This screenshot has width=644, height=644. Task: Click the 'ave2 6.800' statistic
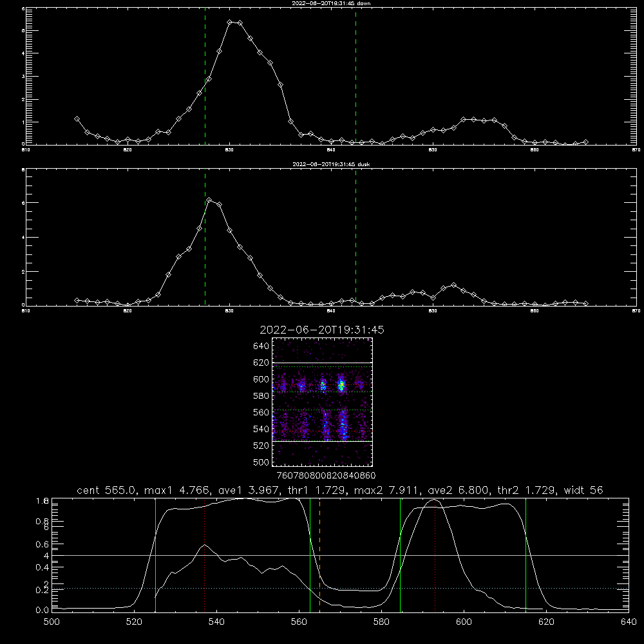[459, 490]
